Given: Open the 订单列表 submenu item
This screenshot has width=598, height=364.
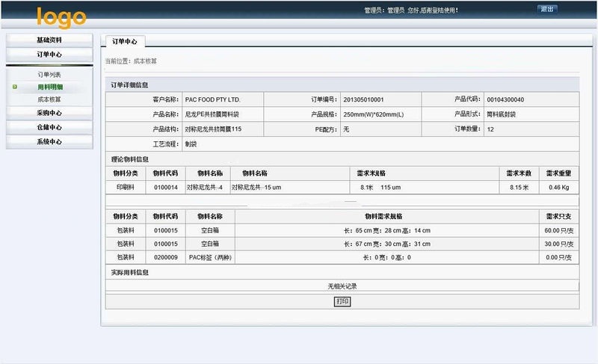Looking at the screenshot, I should coord(49,75).
